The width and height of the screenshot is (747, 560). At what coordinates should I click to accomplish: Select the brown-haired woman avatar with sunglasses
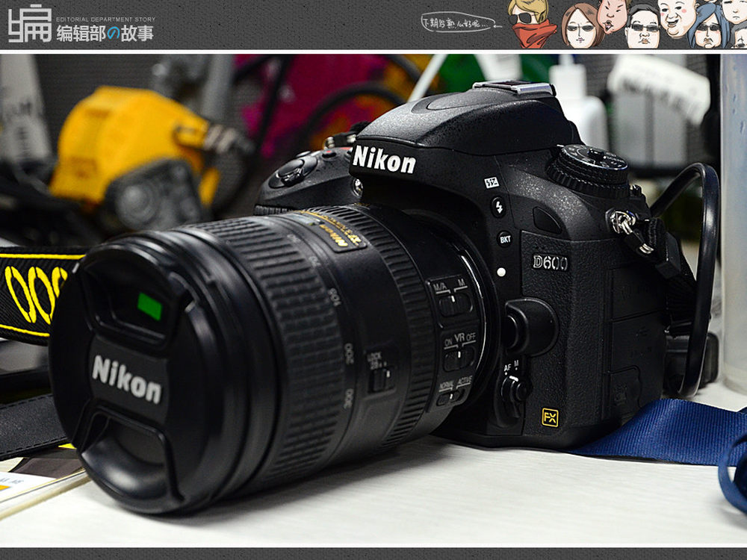click(582, 25)
